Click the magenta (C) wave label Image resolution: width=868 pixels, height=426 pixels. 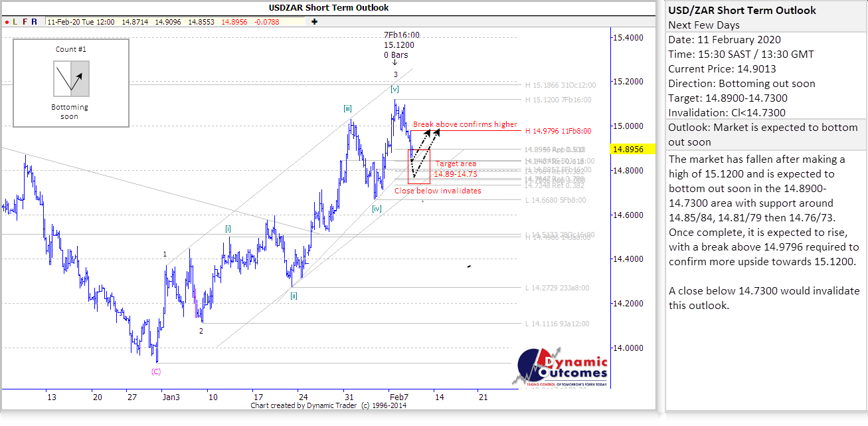click(156, 372)
